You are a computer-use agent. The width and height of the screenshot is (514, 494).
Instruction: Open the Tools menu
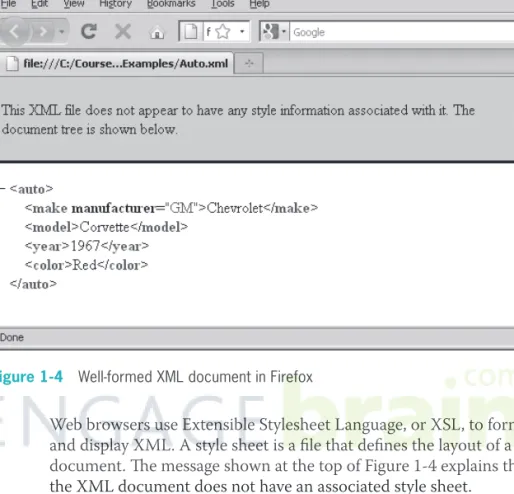223,4
